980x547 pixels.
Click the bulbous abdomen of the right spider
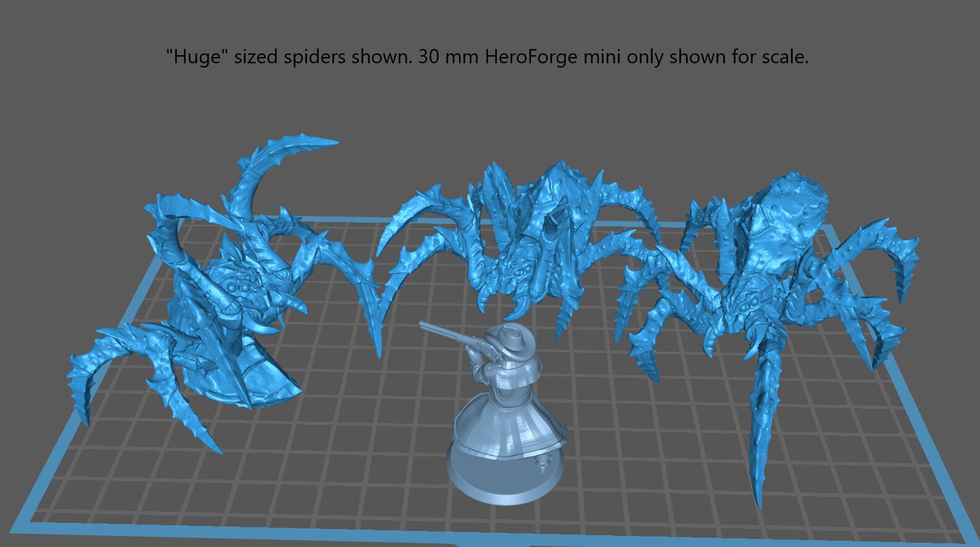[794, 205]
